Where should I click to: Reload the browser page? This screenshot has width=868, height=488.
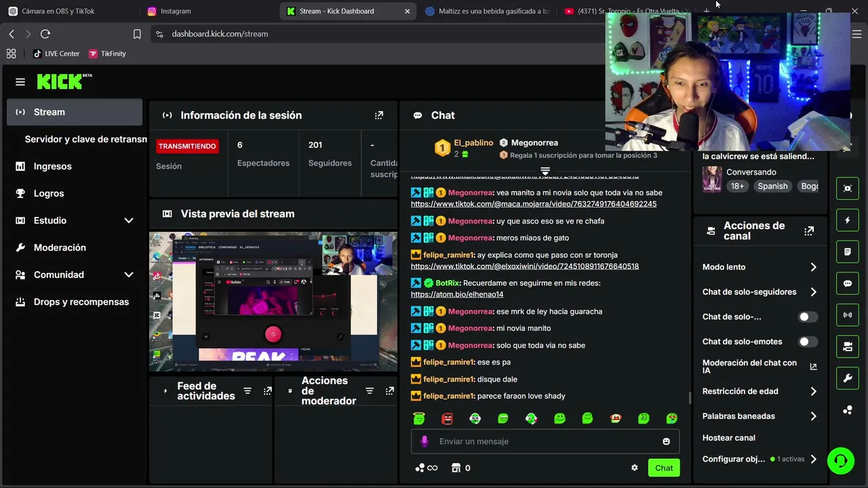[x=45, y=34]
